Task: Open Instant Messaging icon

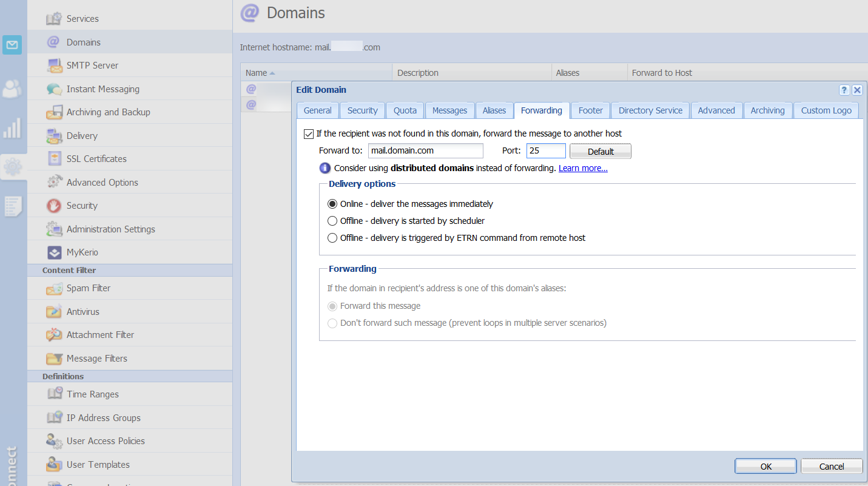Action: (54, 89)
